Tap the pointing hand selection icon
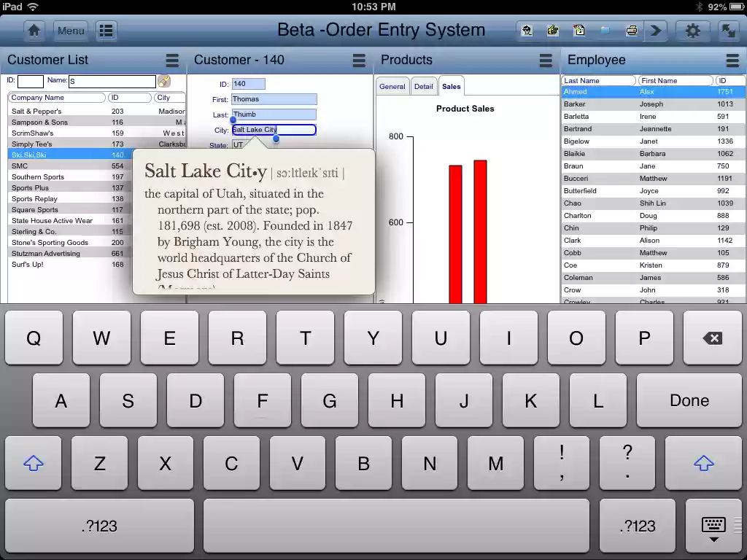The height and width of the screenshot is (560, 747). 552,30
